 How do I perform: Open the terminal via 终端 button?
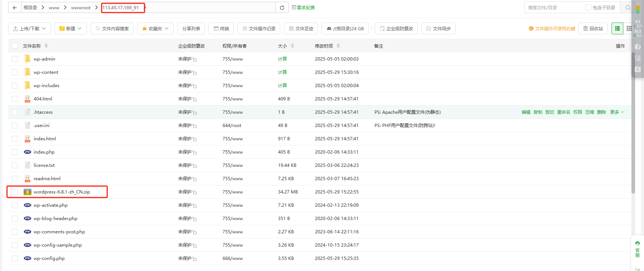(221, 28)
